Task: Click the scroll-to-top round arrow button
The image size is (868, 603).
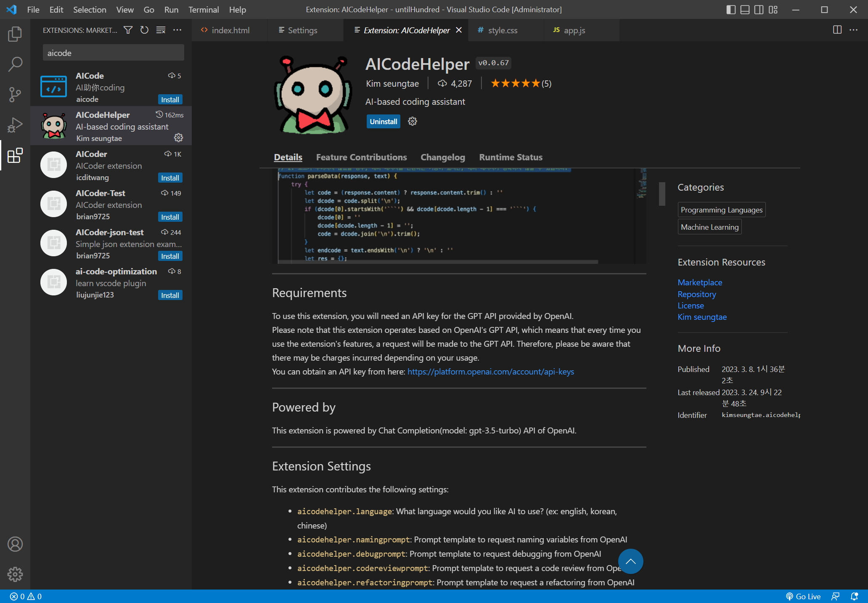Action: [x=630, y=561]
